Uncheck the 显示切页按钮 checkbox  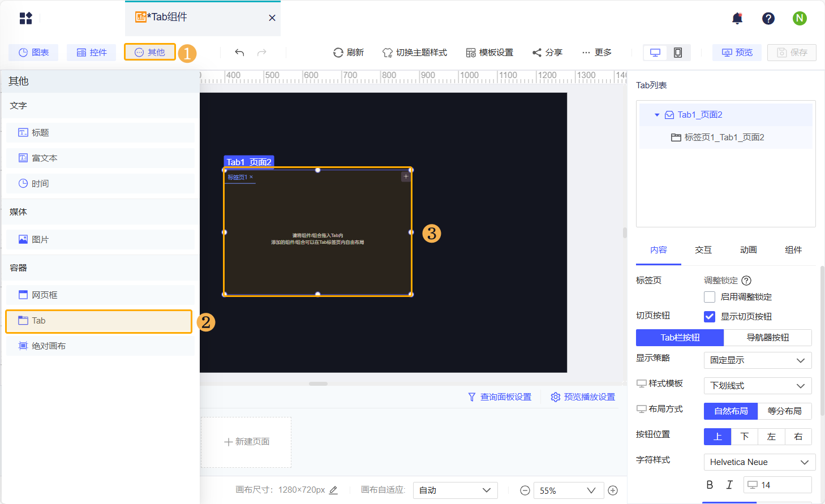click(x=710, y=317)
